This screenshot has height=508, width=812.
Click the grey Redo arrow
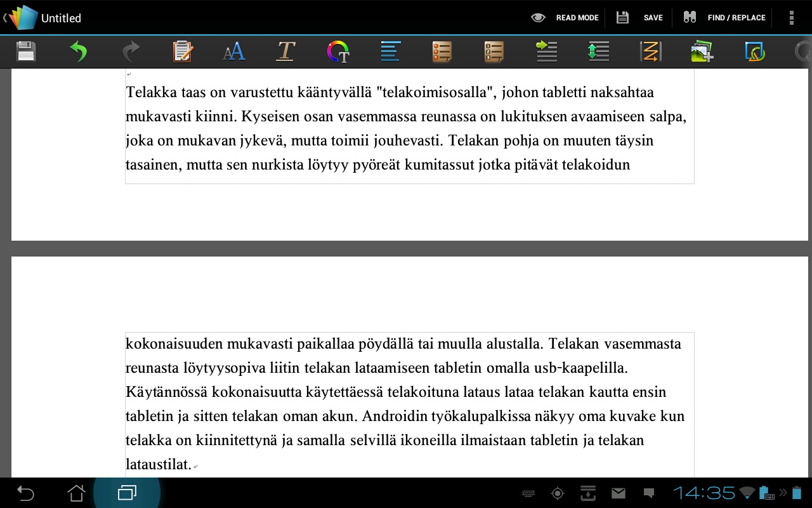click(x=131, y=51)
